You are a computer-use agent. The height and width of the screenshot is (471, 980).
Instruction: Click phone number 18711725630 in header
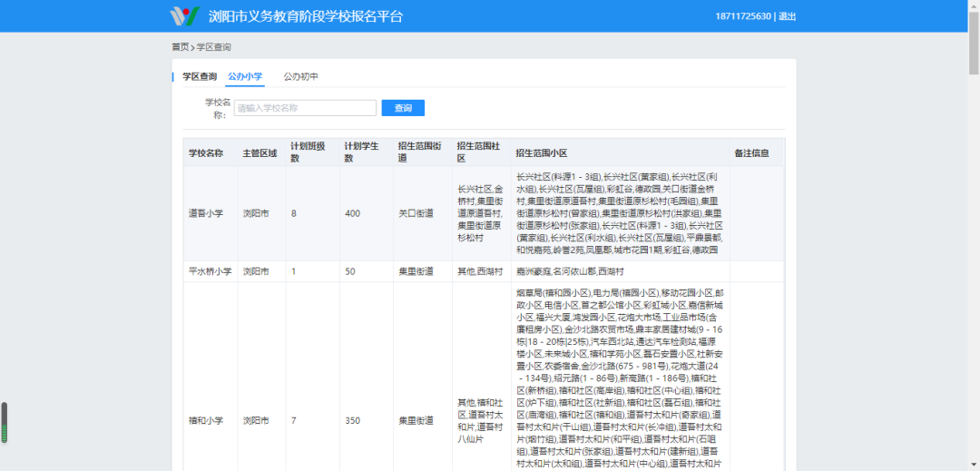[x=743, y=17]
